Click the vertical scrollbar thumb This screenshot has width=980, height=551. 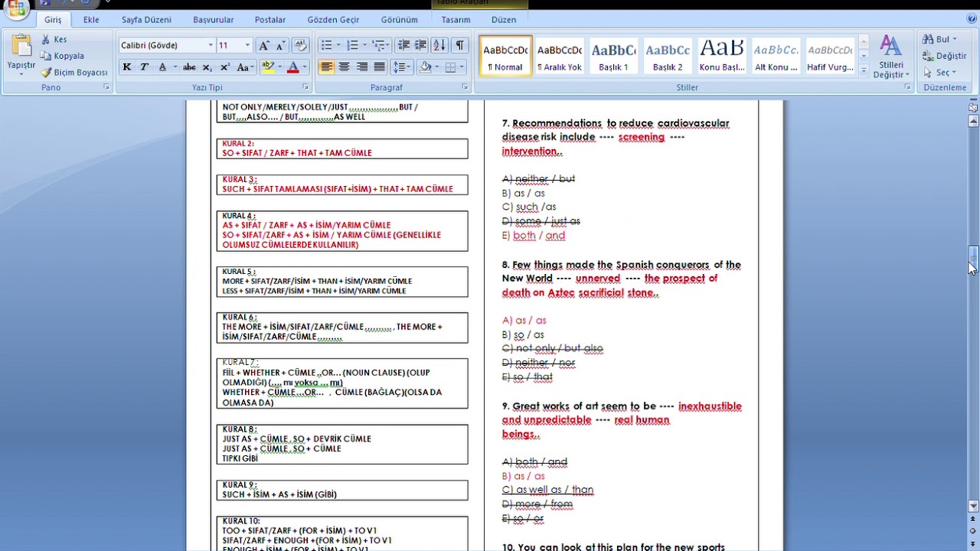coord(973,258)
